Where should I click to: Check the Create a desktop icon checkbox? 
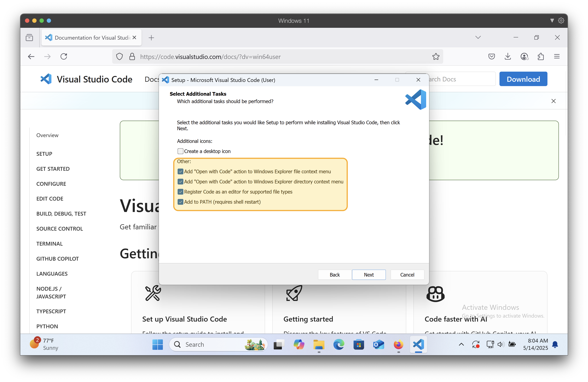click(180, 151)
